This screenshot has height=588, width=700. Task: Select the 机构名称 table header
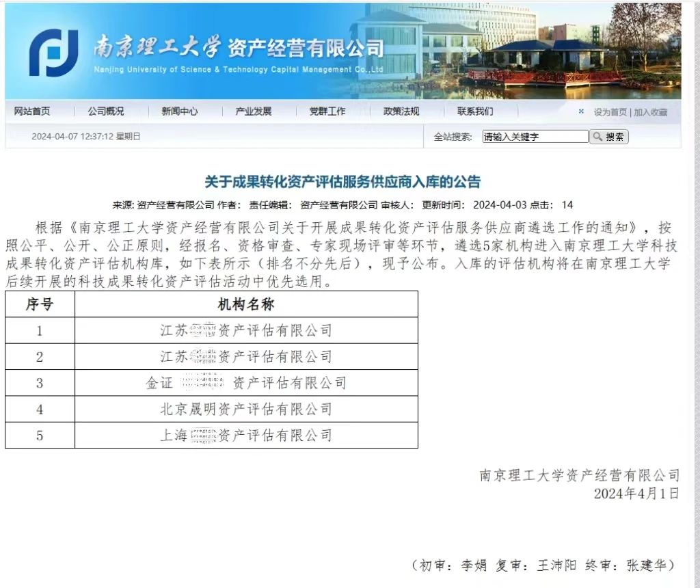[246, 304]
